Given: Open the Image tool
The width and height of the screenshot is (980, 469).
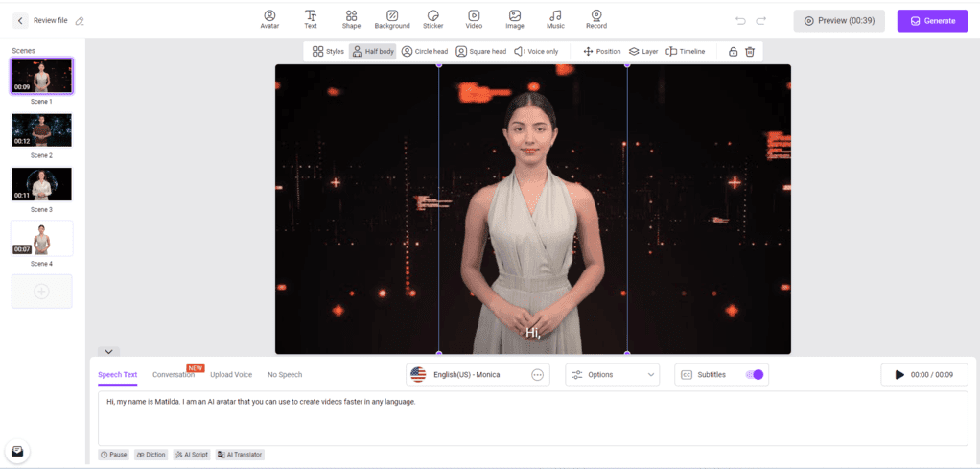Looking at the screenshot, I should (514, 19).
